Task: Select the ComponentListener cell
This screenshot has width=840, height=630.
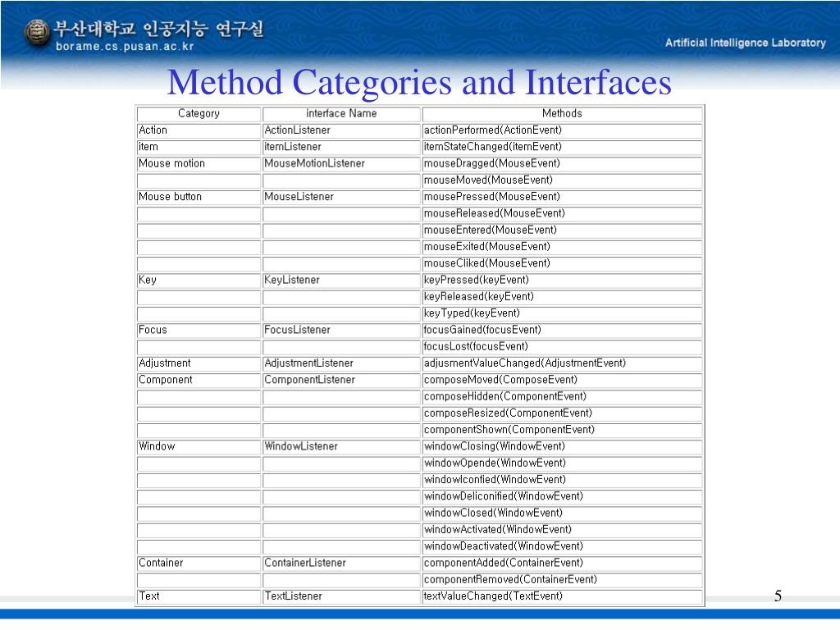Action: point(341,380)
